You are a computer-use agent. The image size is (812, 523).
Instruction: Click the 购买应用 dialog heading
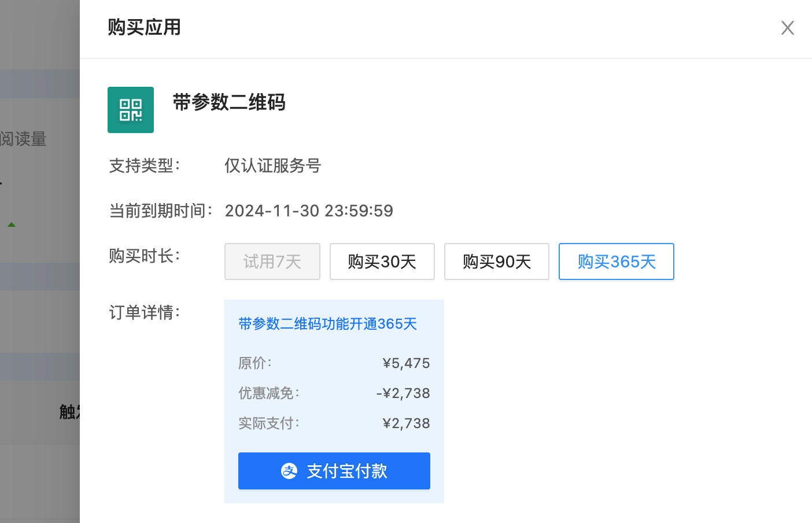(x=145, y=27)
